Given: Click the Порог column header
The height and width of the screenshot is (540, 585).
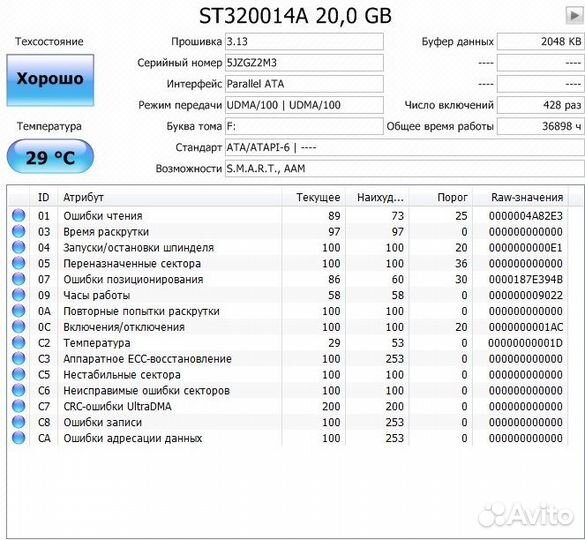Looking at the screenshot, I should (x=441, y=197).
